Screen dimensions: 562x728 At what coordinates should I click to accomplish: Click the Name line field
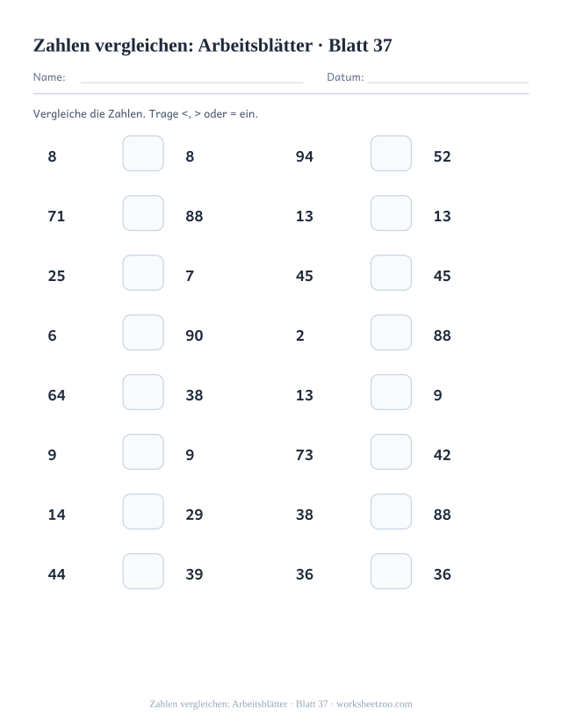[191, 77]
